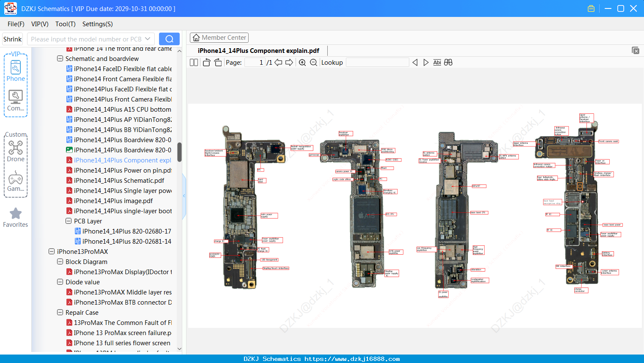644x363 pixels.
Task: Open the VIP(V) menu
Action: [40, 24]
